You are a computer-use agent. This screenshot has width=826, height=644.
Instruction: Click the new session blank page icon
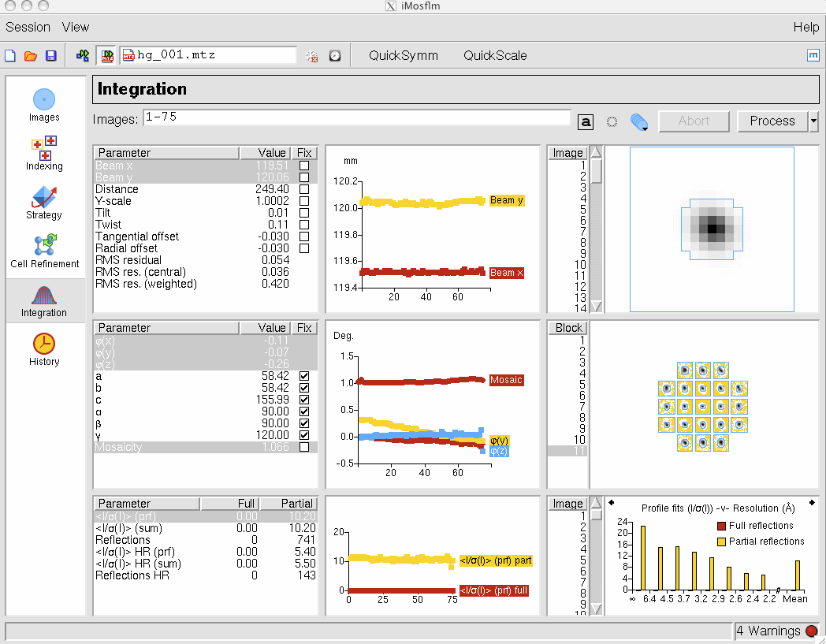10,56
